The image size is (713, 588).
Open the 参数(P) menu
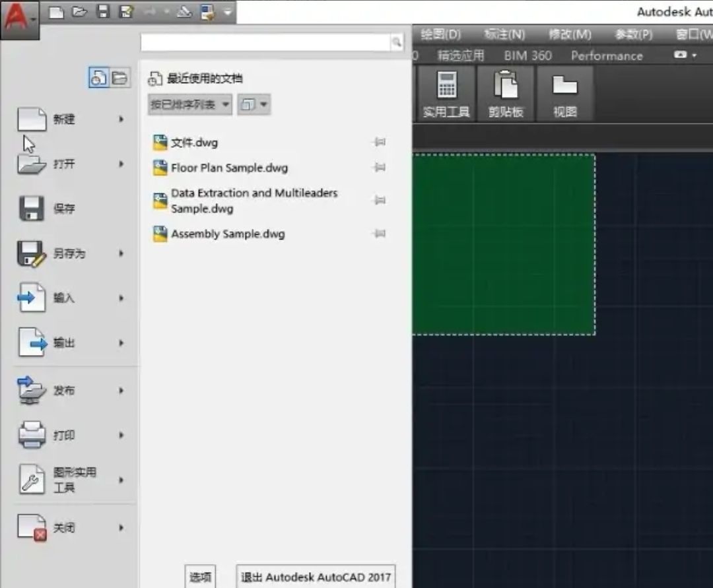633,34
